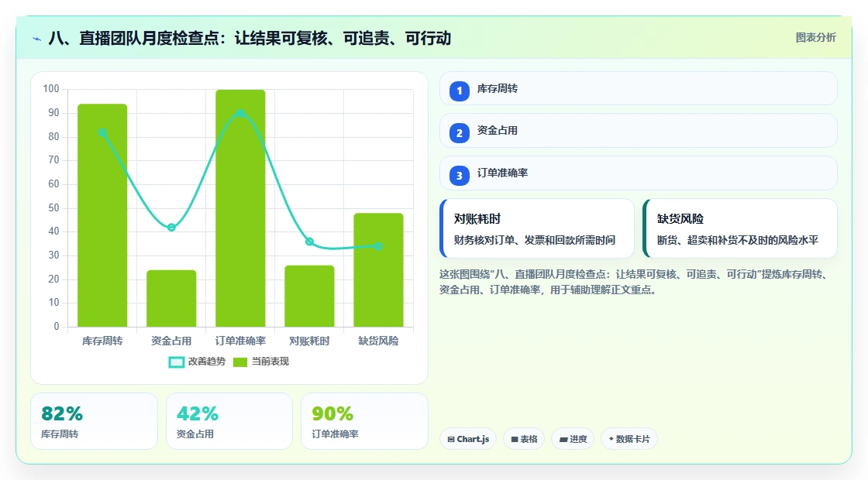Click the 82% 库存周转 stat card
Screen dimensions: 868x480
pyautogui.click(x=94, y=421)
